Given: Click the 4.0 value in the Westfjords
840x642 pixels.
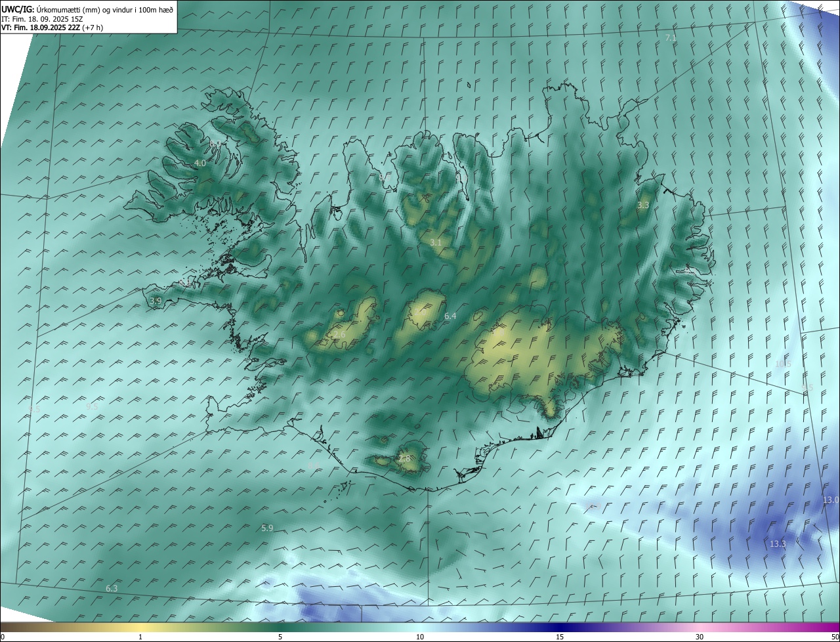Looking at the screenshot, I should click(x=200, y=163).
